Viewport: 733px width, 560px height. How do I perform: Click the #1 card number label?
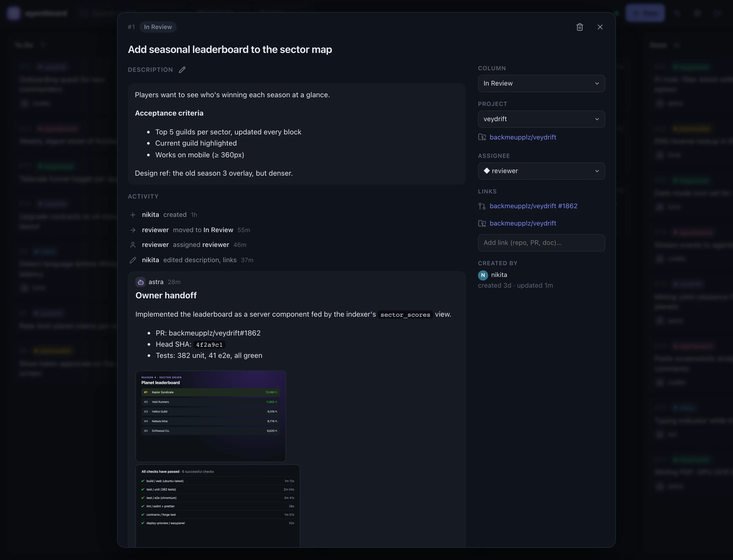[131, 27]
